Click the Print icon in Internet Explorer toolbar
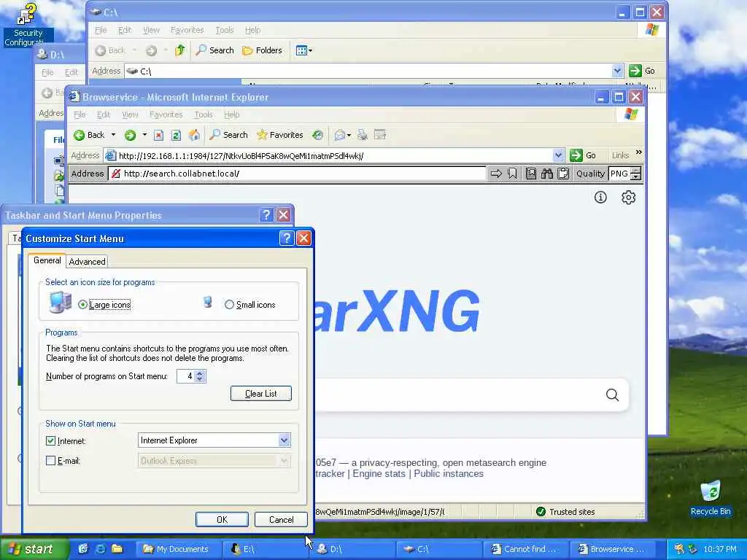This screenshot has width=747, height=560. point(362,135)
